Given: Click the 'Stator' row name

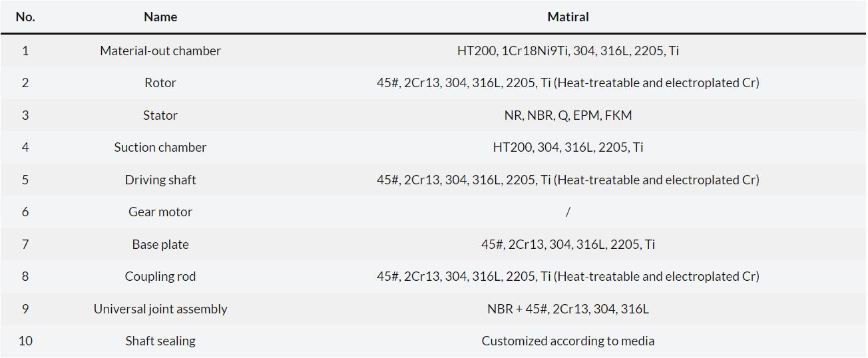Looking at the screenshot, I should point(160,115).
